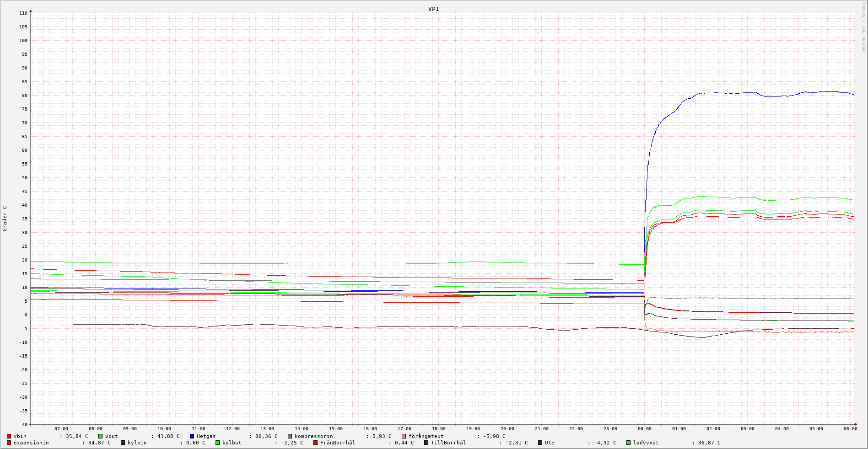Click the green kylbut legend square
Image resolution: width=868 pixels, height=449 pixels.
pos(218,443)
